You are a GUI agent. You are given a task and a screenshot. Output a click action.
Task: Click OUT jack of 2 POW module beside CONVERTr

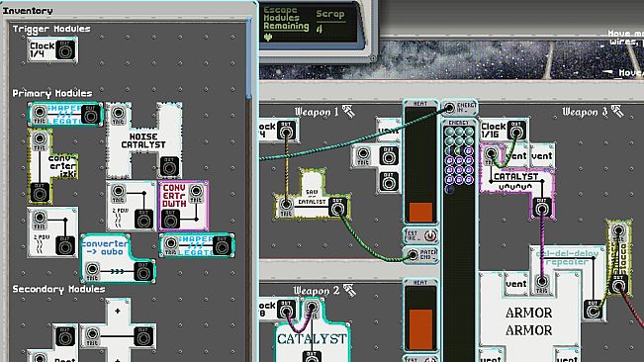[143, 220]
